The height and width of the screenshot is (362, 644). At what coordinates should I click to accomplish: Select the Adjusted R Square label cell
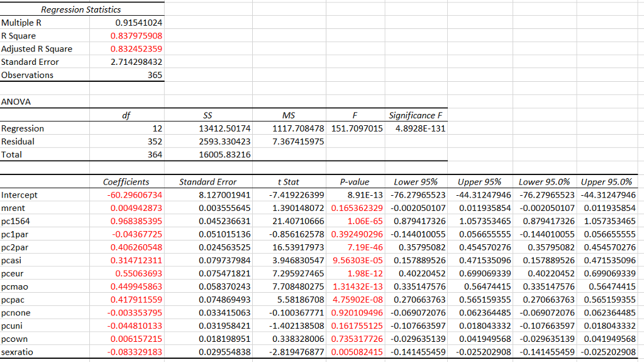pyautogui.click(x=36, y=49)
